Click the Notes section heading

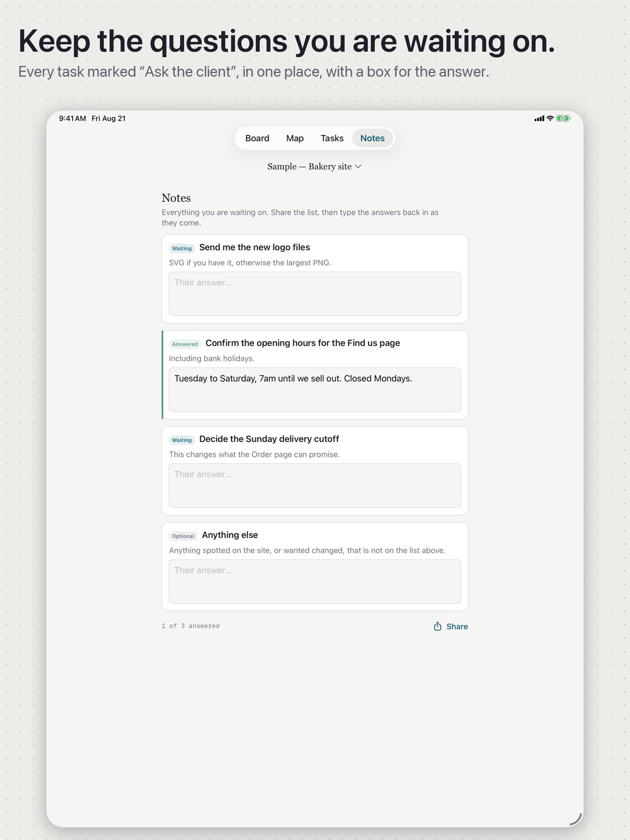click(x=176, y=198)
